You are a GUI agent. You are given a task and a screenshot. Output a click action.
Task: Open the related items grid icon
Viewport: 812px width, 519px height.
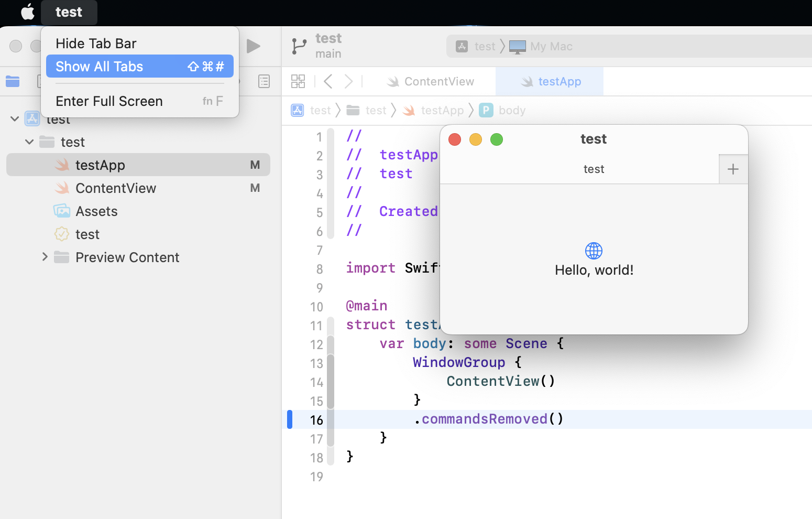click(298, 81)
